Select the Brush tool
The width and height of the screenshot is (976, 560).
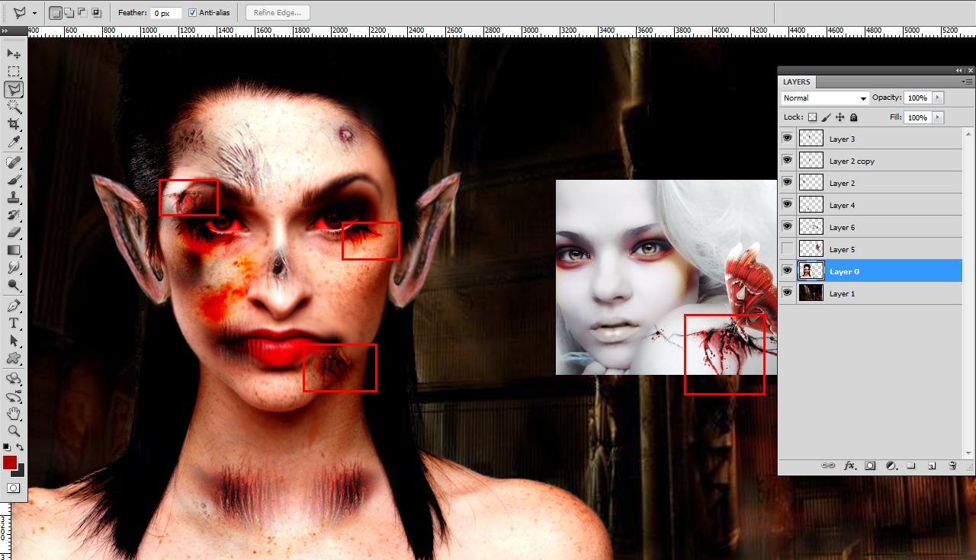pos(14,180)
